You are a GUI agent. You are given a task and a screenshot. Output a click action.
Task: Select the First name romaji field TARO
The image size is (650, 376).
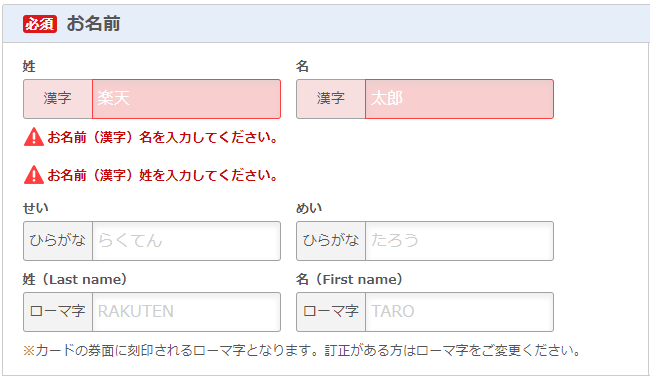point(459,312)
